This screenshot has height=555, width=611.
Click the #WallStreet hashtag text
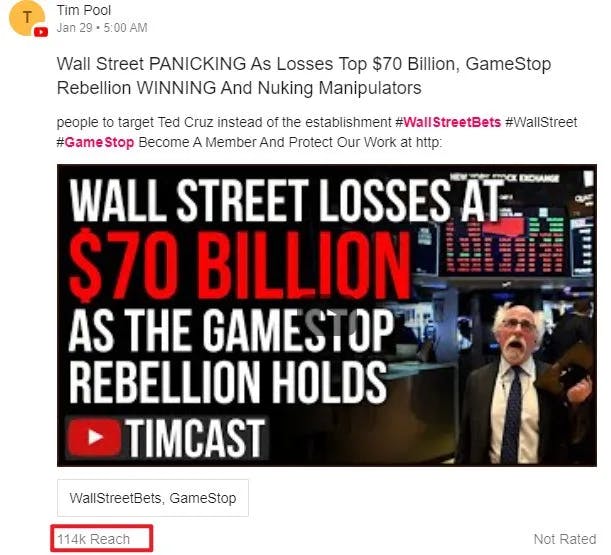point(541,122)
